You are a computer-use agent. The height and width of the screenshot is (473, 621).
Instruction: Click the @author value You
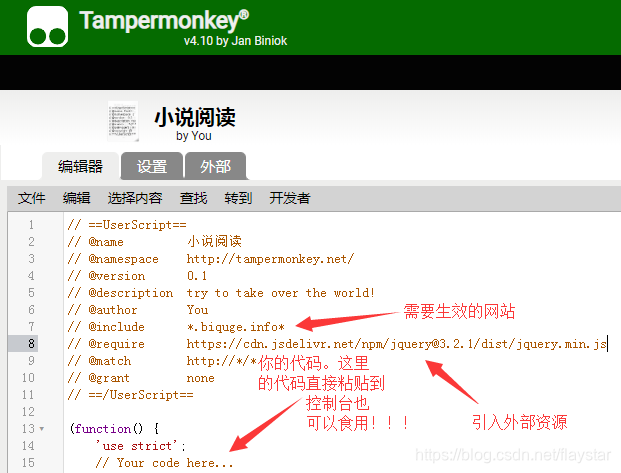pyautogui.click(x=197, y=310)
